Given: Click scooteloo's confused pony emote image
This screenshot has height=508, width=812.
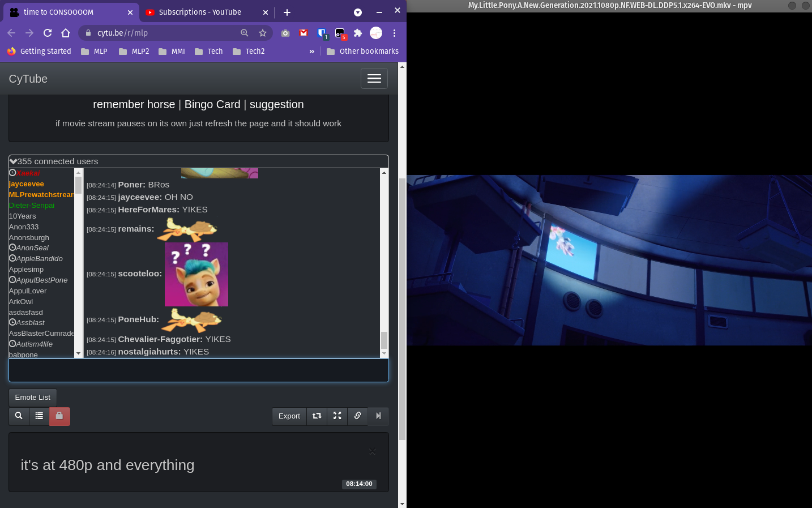Looking at the screenshot, I should tap(196, 274).
